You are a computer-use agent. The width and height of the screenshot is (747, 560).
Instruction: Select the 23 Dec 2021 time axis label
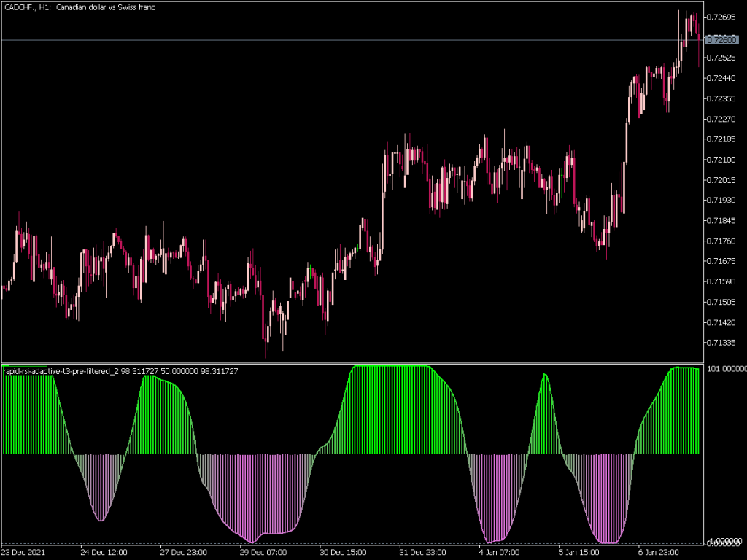(22, 552)
